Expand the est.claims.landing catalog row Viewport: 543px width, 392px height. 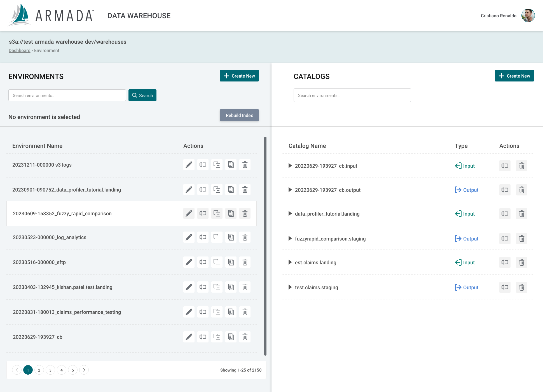290,262
